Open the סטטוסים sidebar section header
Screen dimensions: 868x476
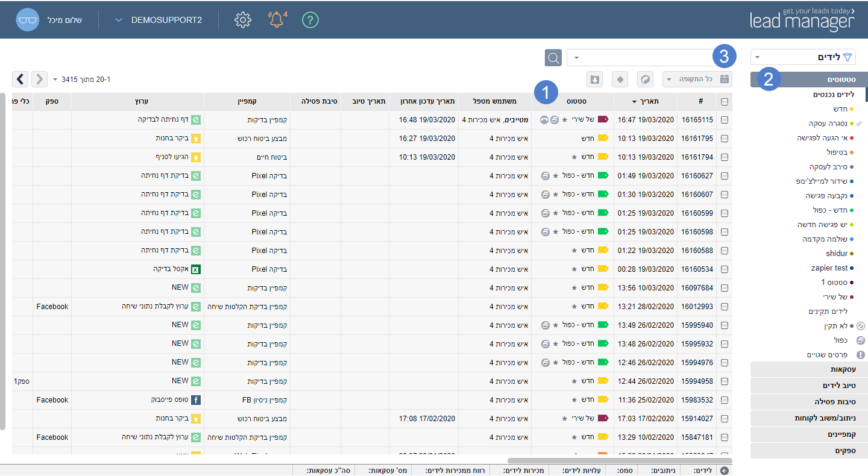(x=809, y=80)
